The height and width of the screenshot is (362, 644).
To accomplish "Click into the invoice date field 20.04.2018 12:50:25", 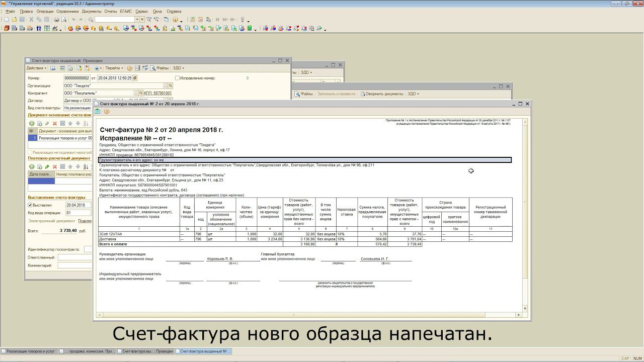I will tap(114, 78).
